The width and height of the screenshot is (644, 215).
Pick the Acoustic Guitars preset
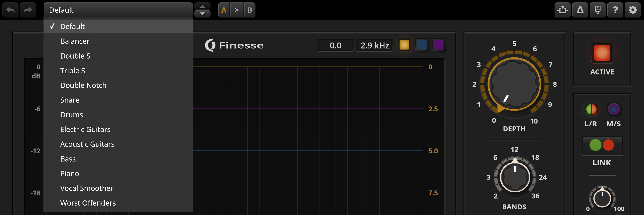118,144
